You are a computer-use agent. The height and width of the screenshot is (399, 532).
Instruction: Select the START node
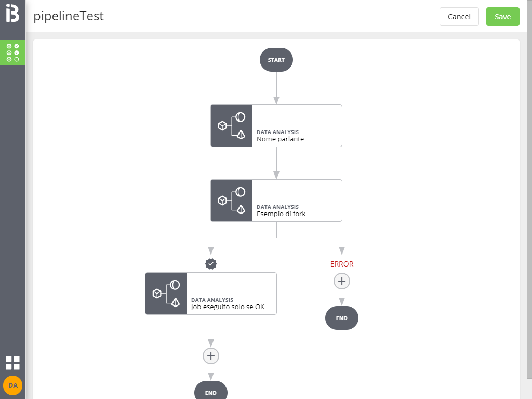point(276,59)
